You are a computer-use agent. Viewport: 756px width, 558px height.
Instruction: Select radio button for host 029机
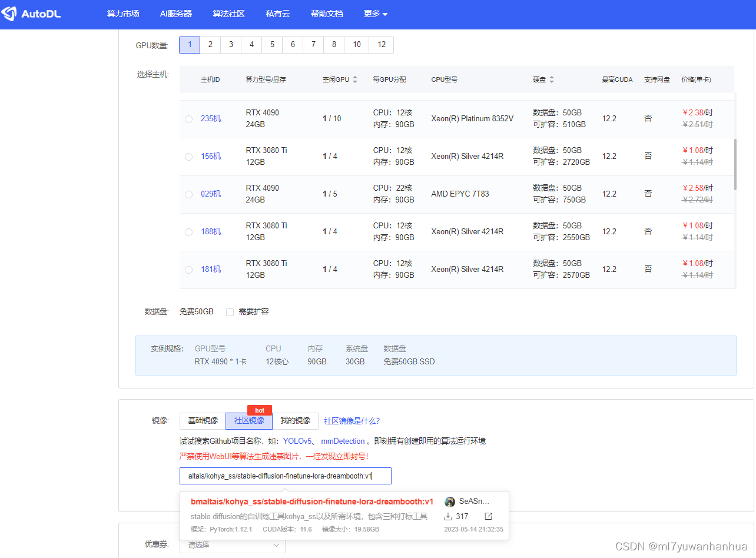(188, 194)
